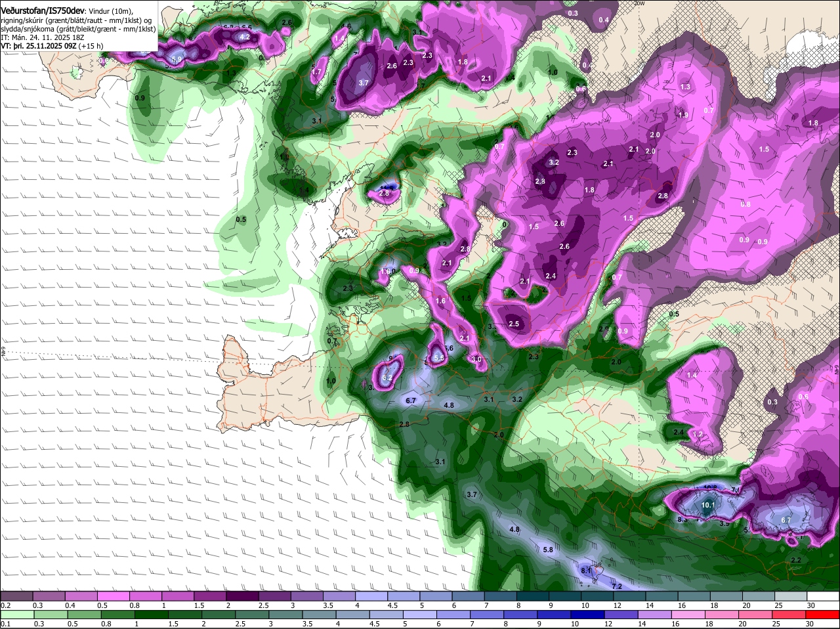Click the 0.2 label in the upper legend
Viewport: 840px width, 629px height.
(x=5, y=605)
